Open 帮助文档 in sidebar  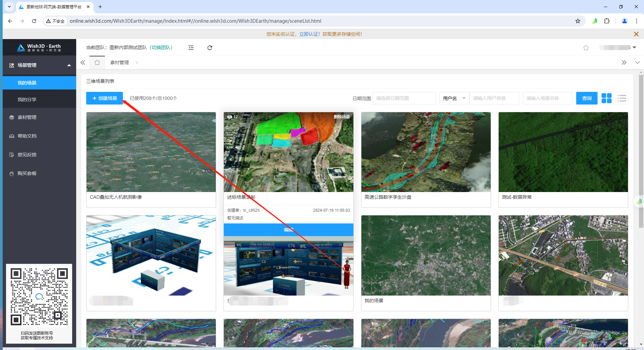39,136
